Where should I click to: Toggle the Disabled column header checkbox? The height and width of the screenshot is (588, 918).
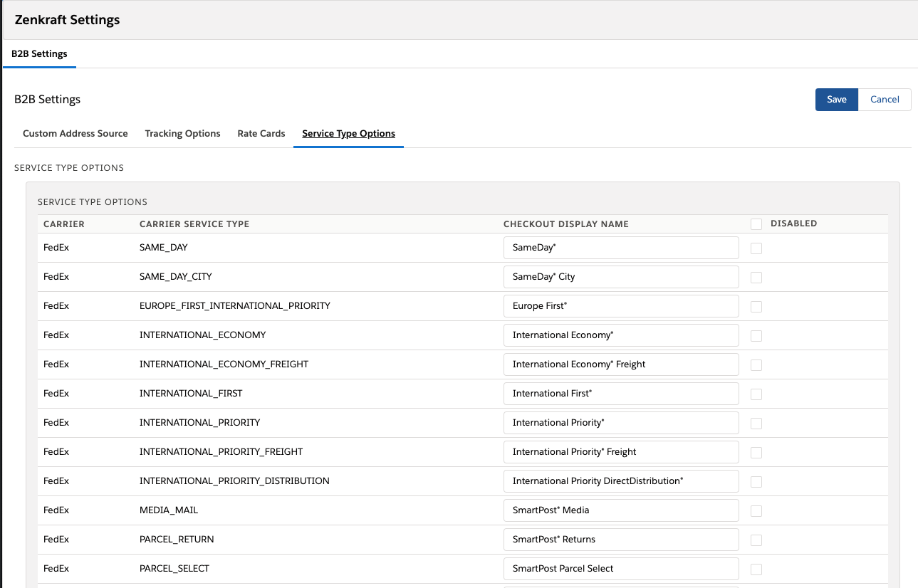click(756, 224)
